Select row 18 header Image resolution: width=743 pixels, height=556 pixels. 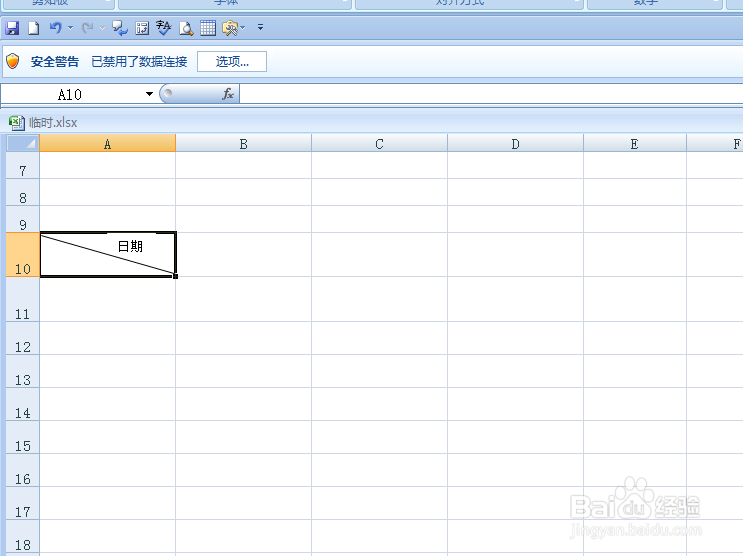tap(23, 537)
